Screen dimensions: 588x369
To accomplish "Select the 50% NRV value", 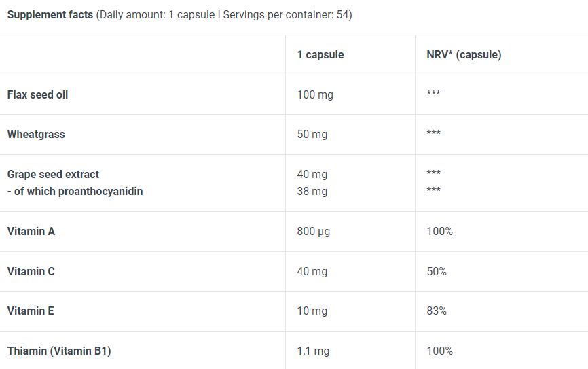I will pyautogui.click(x=437, y=271).
